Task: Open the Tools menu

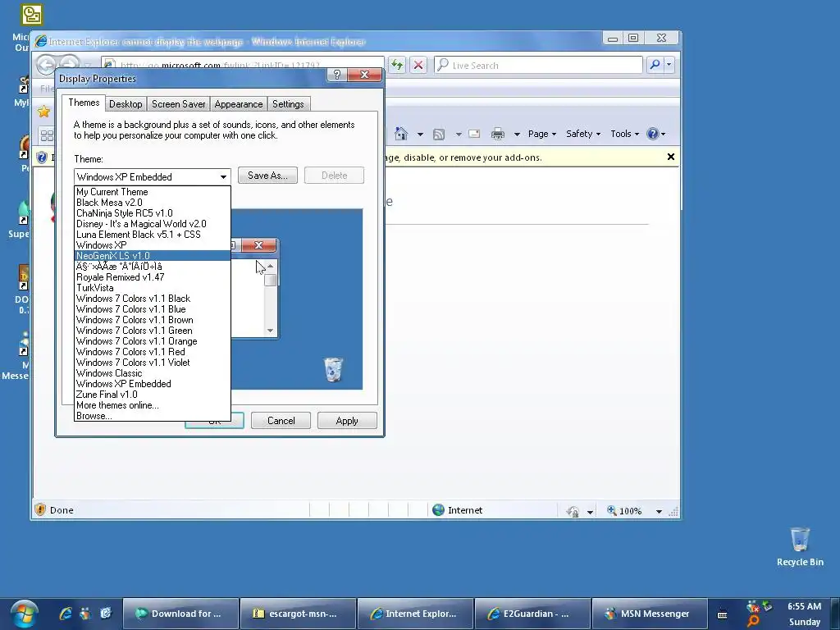Action: coord(624,134)
